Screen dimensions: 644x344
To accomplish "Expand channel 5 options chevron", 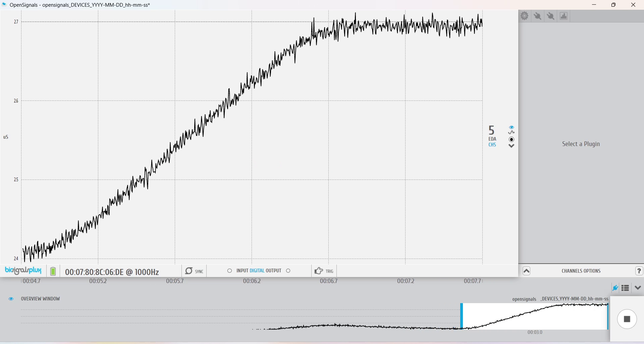I will tap(512, 146).
